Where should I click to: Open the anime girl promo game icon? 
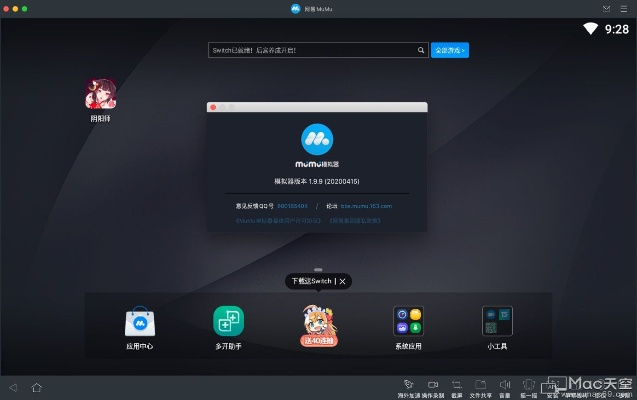[319, 326]
